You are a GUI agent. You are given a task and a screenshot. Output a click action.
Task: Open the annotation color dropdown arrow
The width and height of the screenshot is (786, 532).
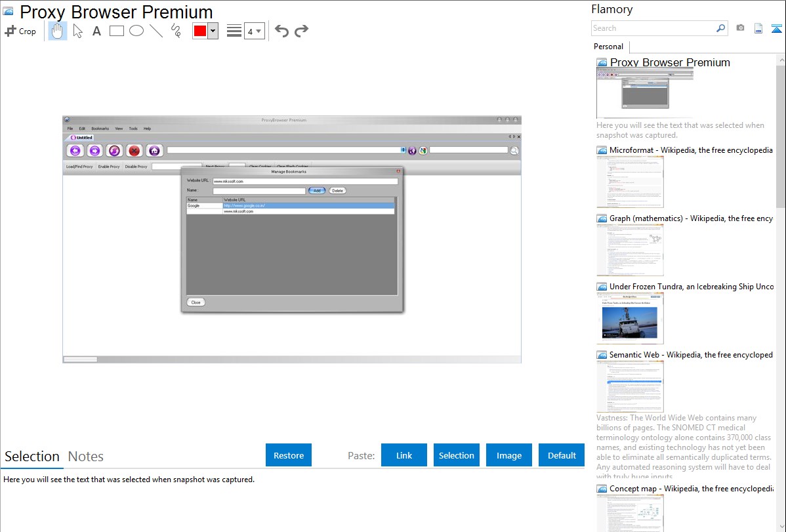point(213,31)
